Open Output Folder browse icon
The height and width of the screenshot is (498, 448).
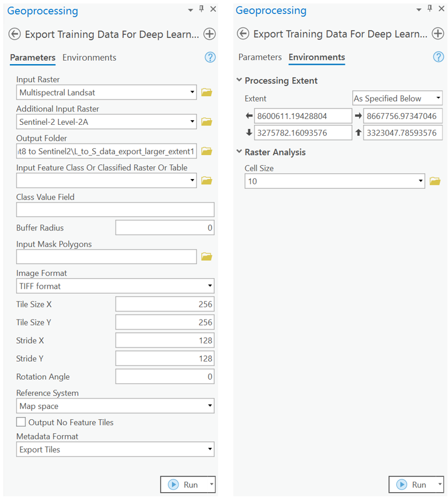pyautogui.click(x=206, y=151)
